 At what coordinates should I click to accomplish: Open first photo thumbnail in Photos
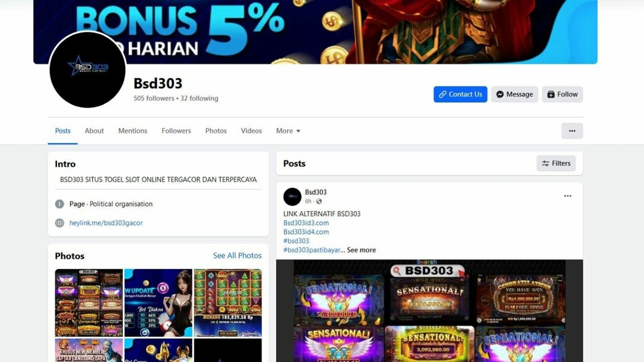[89, 303]
